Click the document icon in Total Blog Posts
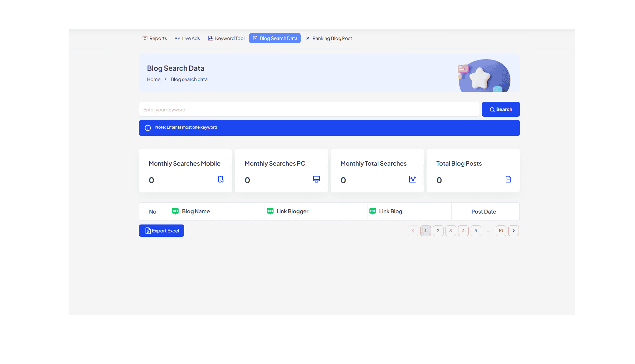635x364 pixels. point(508,179)
